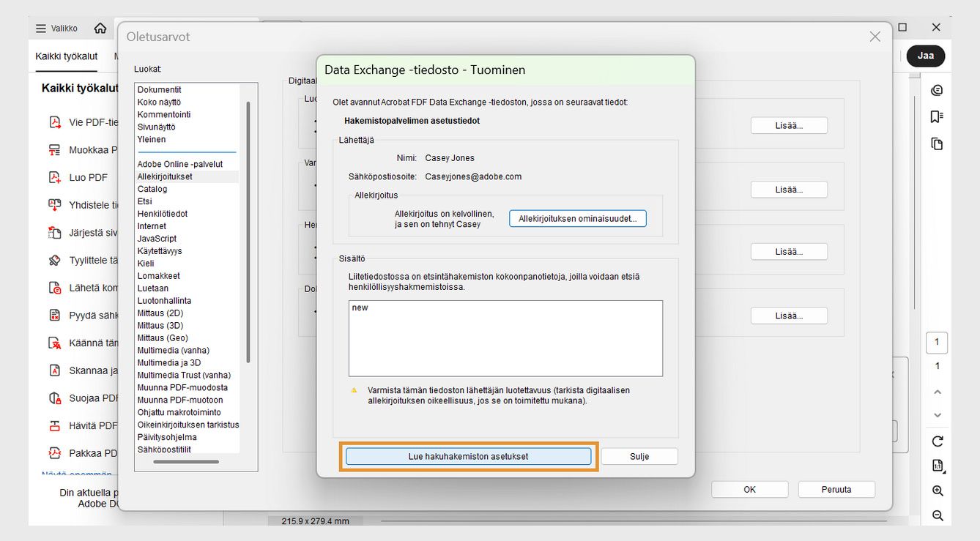Select Oikeinkirjoituksen tarkistus category
Screen dimensions: 980x541
click(x=188, y=425)
